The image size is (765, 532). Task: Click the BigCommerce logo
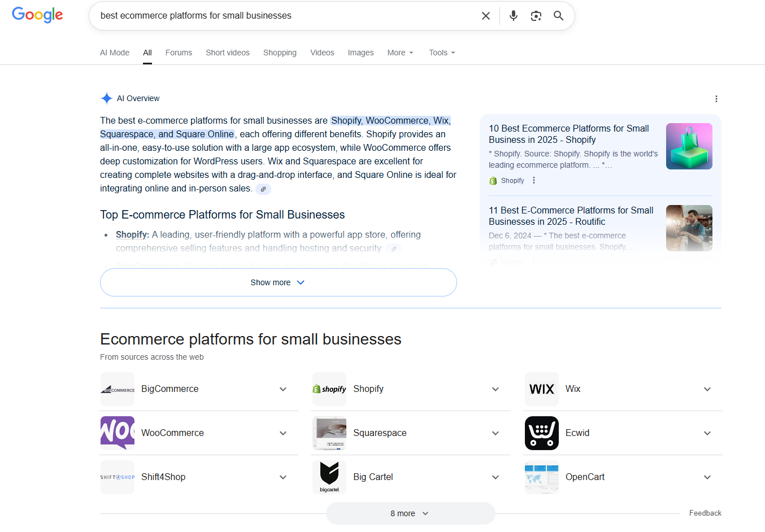coord(118,389)
